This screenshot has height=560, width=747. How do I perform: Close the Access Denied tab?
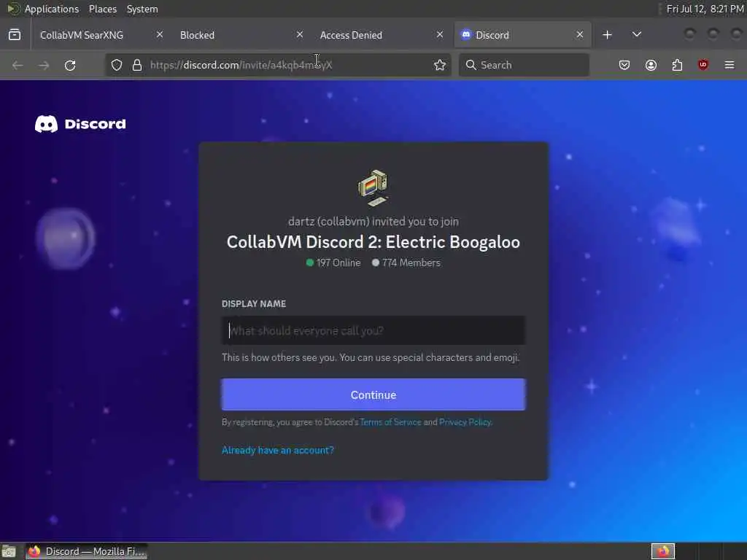440,35
